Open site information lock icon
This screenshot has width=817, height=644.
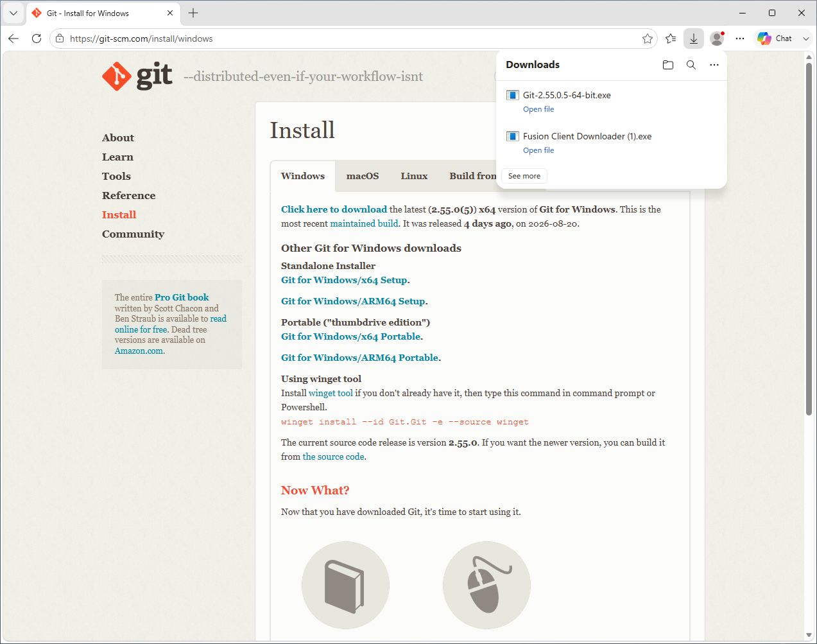pos(60,39)
